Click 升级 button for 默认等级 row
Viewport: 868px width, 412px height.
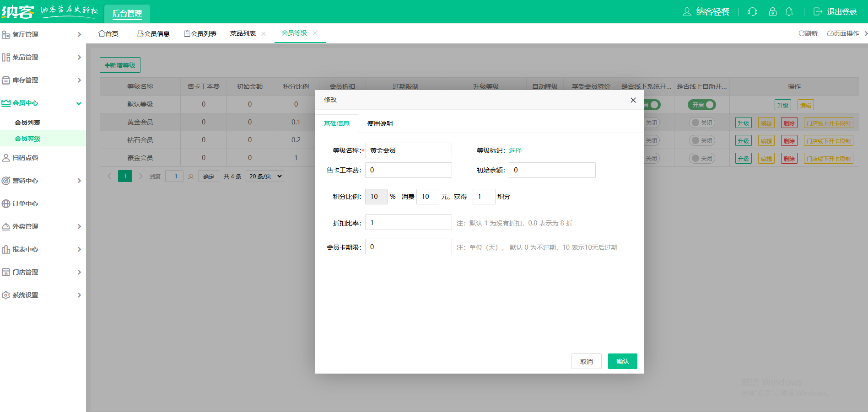[x=782, y=105]
